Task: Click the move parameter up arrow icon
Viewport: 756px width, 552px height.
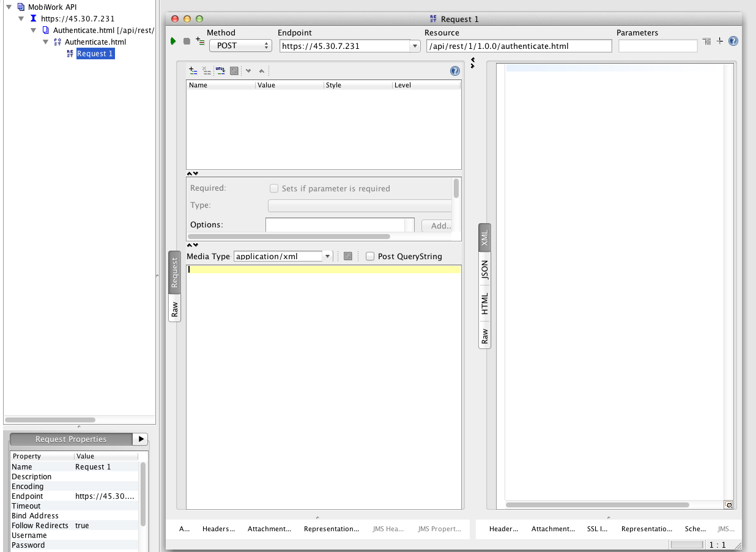Action: (262, 71)
